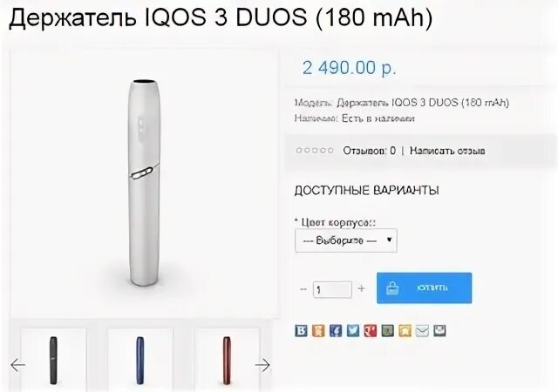Increase the quantity with the plus sign
558x392 pixels.
click(x=361, y=288)
